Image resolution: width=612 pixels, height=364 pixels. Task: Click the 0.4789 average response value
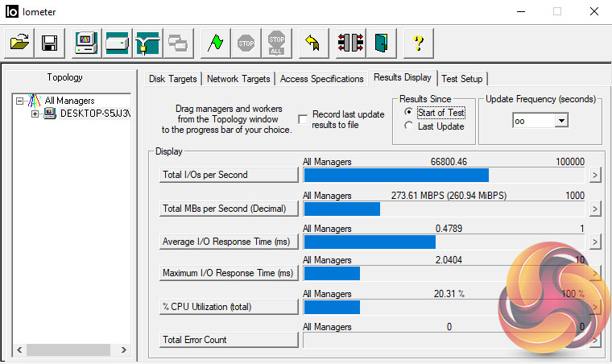click(449, 229)
